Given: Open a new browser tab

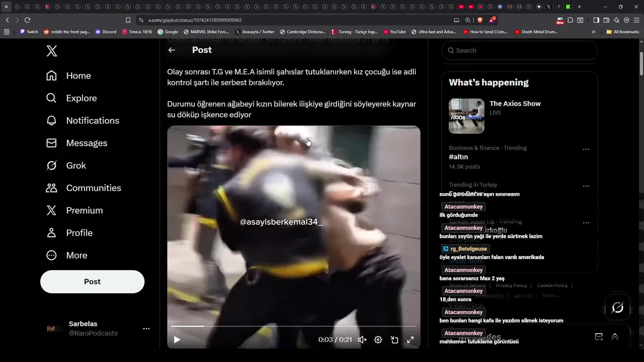Looking at the screenshot, I should pyautogui.click(x=579, y=7).
